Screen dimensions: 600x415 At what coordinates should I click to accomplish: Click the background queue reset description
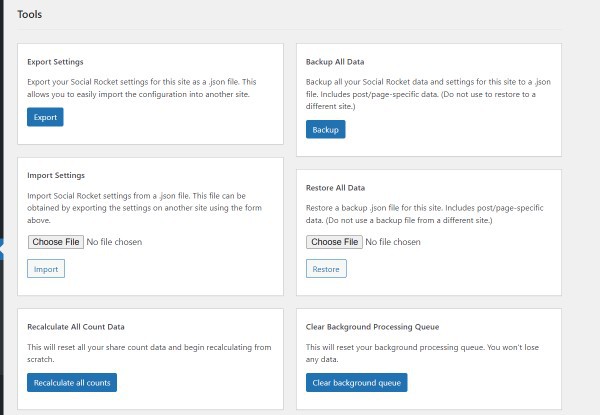(x=422, y=353)
